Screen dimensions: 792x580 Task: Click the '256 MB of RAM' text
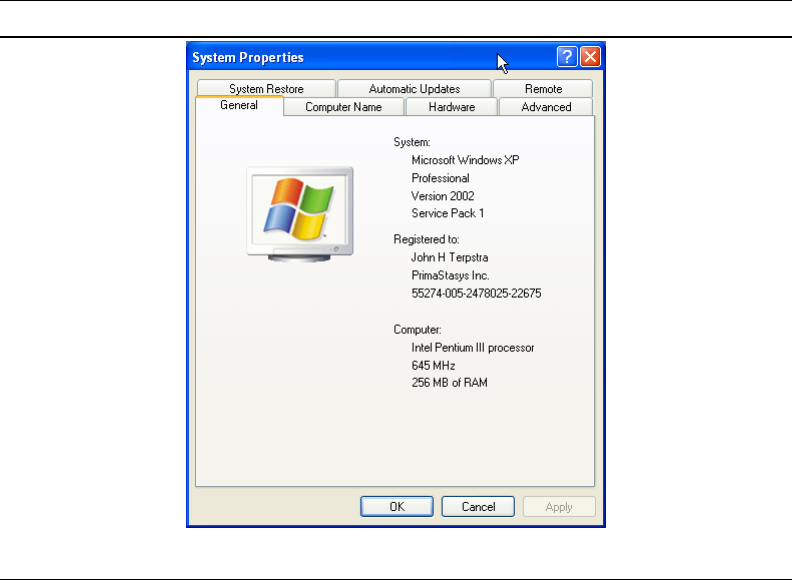[x=449, y=382]
